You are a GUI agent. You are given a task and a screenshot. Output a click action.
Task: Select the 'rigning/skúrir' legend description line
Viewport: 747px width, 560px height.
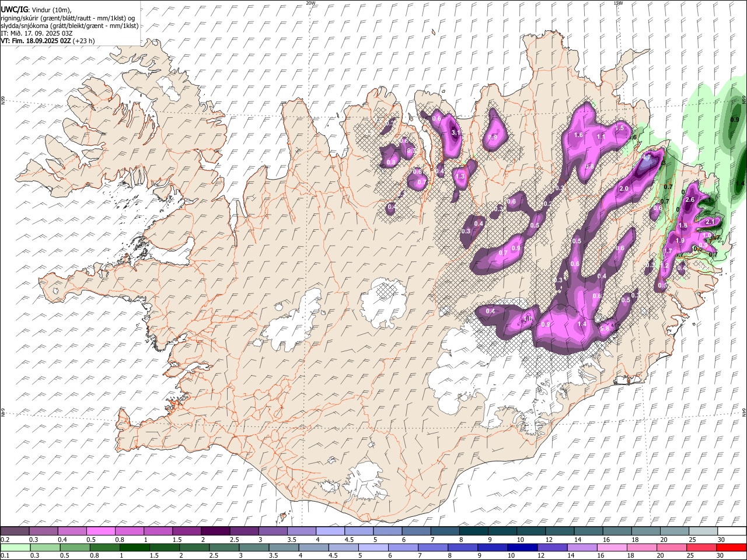(x=68, y=18)
